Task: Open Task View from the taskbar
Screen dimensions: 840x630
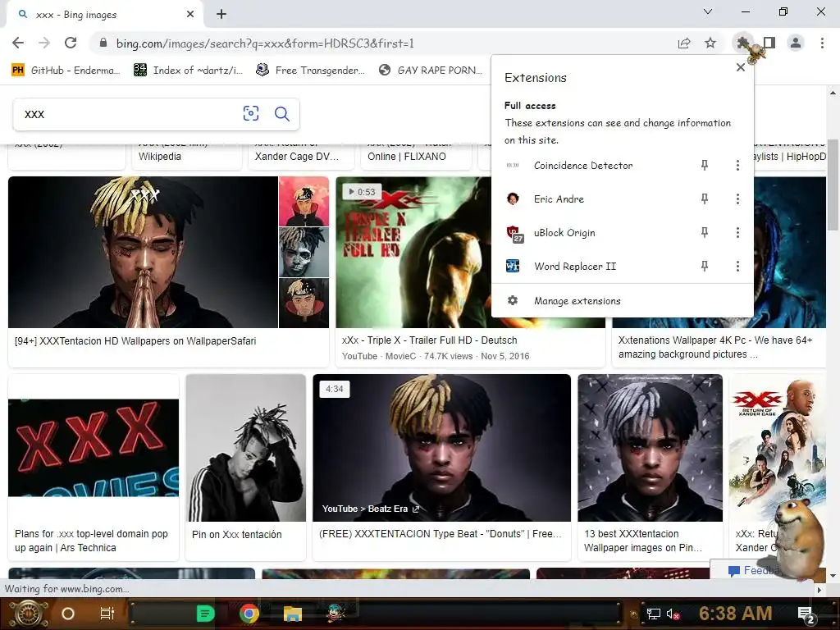Action: [x=107, y=614]
